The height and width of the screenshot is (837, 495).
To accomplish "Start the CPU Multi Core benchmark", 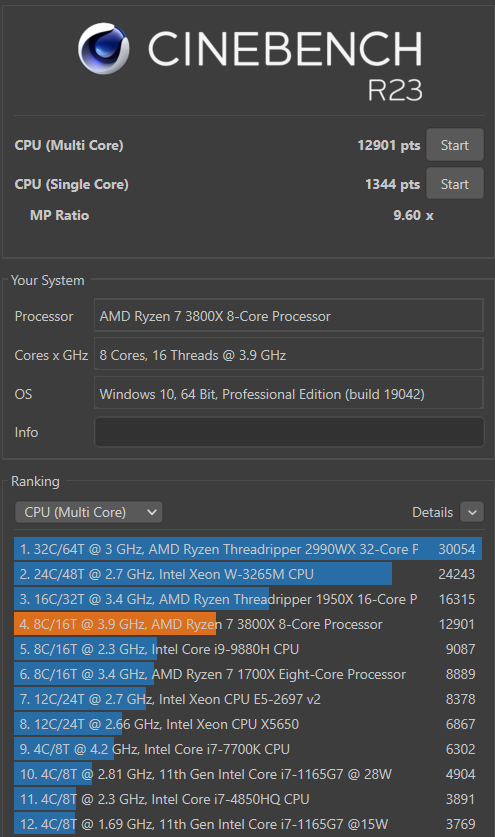I will click(x=454, y=145).
